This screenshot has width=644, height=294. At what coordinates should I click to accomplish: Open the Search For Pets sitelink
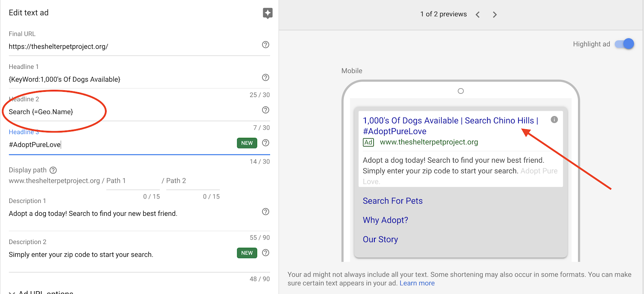(393, 201)
